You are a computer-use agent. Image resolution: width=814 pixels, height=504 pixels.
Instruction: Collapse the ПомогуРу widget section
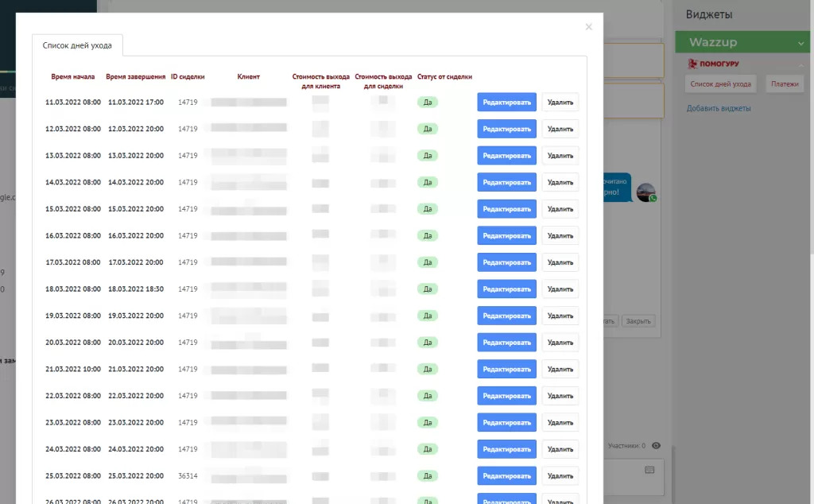tap(801, 64)
